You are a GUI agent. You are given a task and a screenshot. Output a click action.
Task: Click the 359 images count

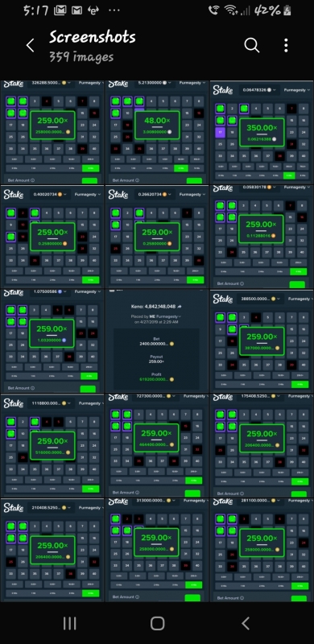click(x=81, y=56)
